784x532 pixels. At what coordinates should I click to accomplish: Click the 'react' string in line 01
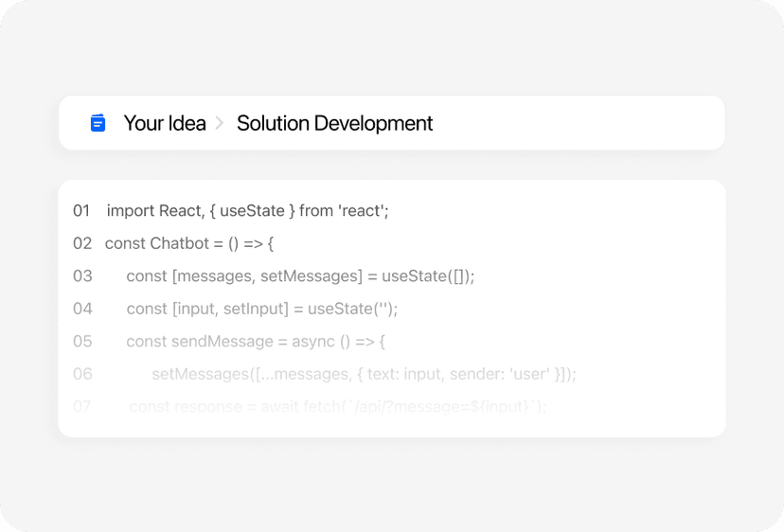pos(364,211)
